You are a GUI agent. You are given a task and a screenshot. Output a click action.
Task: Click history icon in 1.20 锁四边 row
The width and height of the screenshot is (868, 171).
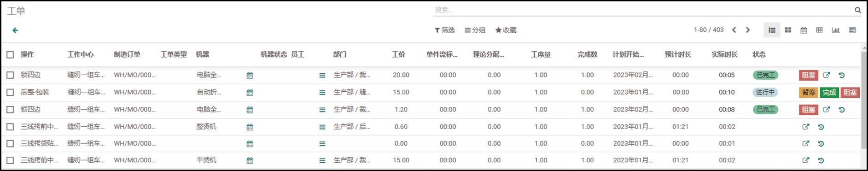coord(842,110)
